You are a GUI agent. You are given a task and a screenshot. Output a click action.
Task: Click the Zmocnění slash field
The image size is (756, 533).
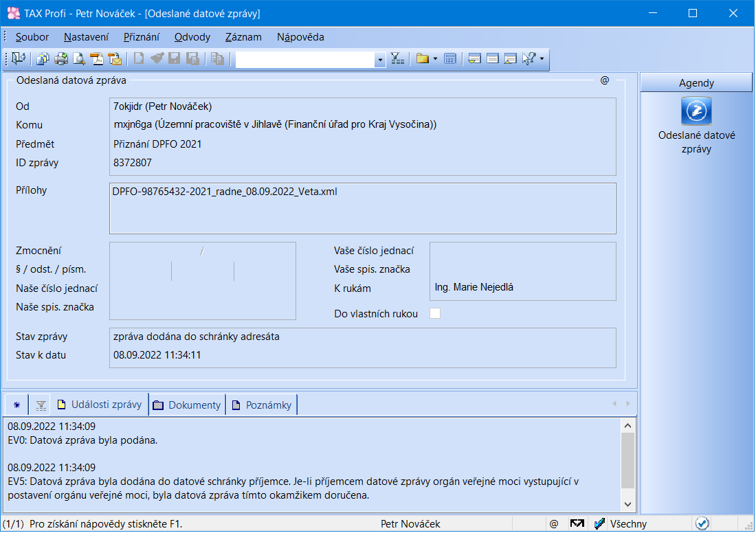pyautogui.click(x=203, y=251)
